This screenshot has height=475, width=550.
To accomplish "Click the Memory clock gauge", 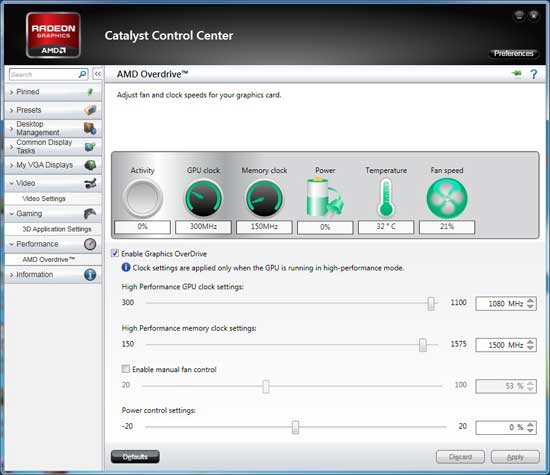I will pyautogui.click(x=264, y=198).
